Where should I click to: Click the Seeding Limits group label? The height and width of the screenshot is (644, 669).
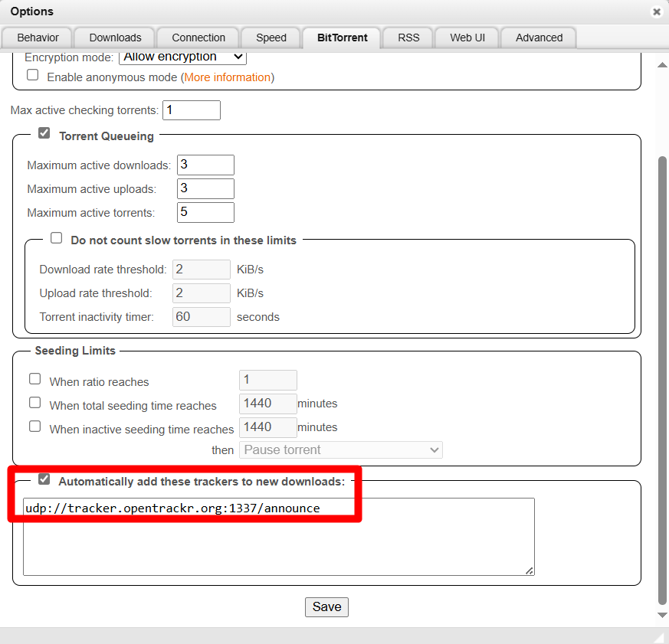click(x=75, y=351)
